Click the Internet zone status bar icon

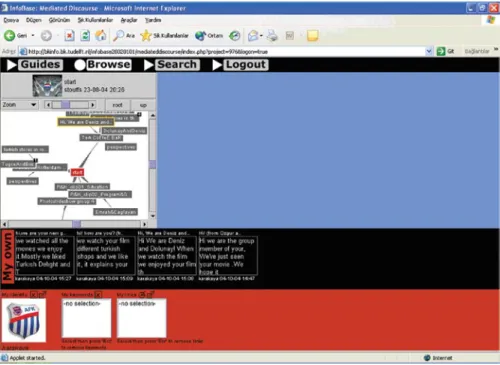427,358
